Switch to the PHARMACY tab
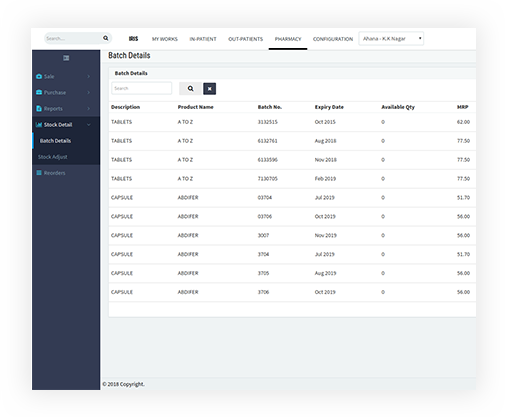This screenshot has height=417, width=505. (x=288, y=39)
